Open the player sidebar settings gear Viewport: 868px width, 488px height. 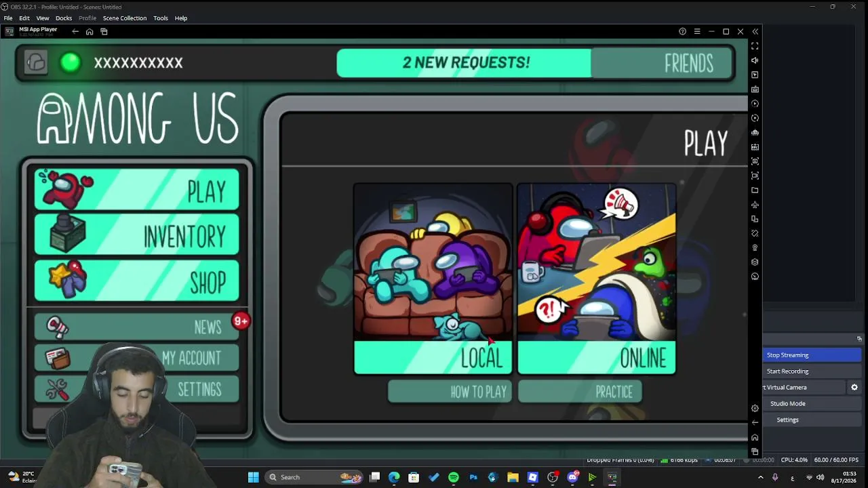pyautogui.click(x=755, y=408)
